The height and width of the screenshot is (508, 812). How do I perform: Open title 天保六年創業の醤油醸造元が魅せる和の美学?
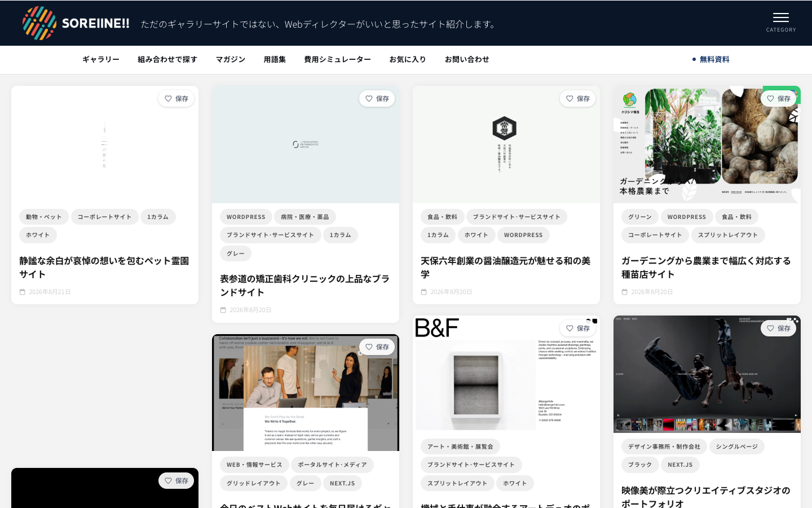(506, 268)
